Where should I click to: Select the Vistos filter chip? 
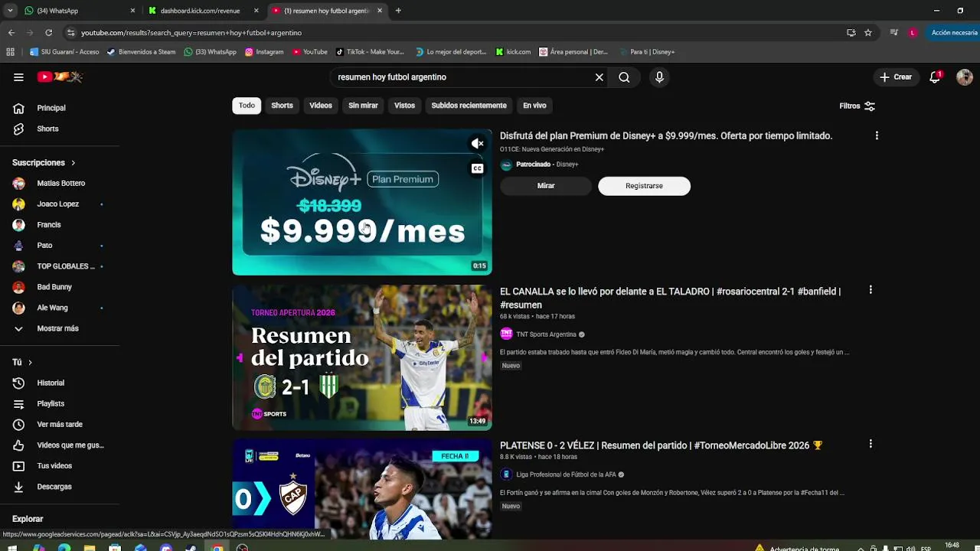(404, 106)
